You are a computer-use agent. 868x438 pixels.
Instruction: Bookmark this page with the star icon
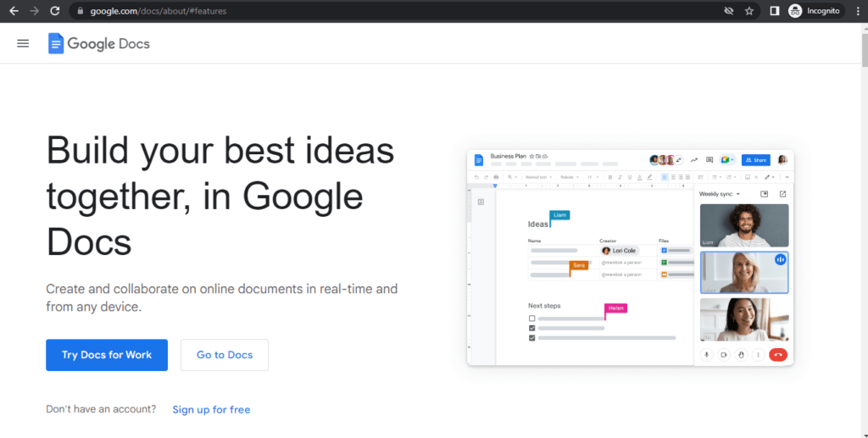(x=749, y=10)
